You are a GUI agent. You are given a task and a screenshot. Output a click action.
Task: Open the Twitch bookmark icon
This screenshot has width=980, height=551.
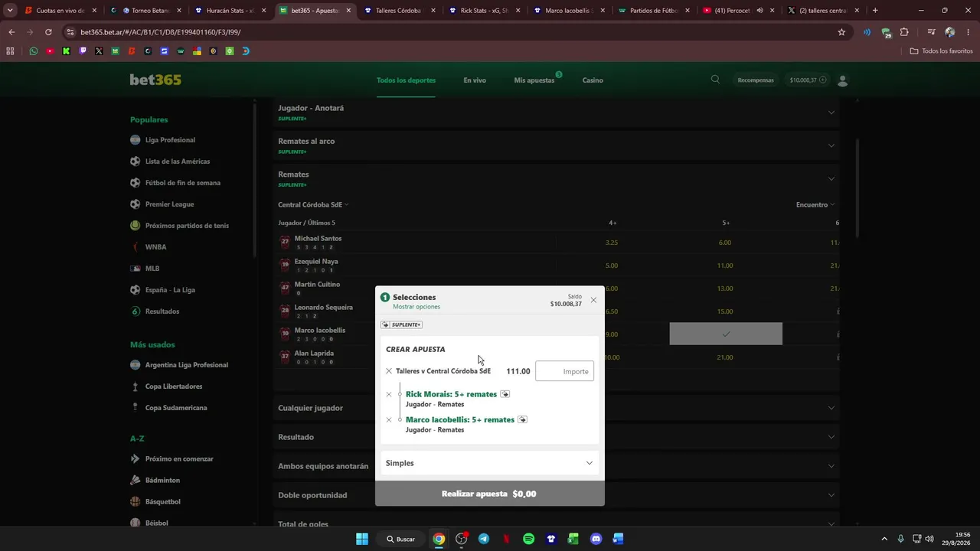click(83, 51)
